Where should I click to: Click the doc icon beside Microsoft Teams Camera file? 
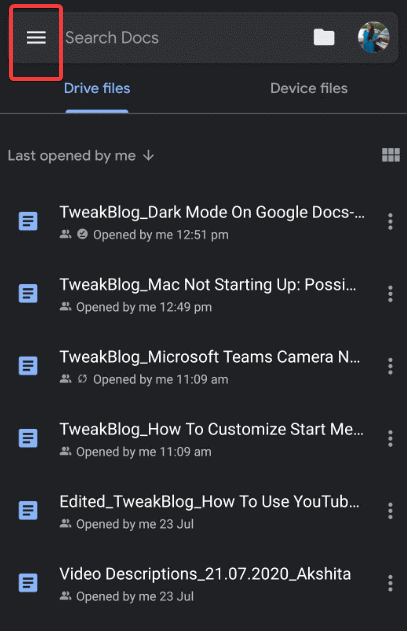(28, 366)
